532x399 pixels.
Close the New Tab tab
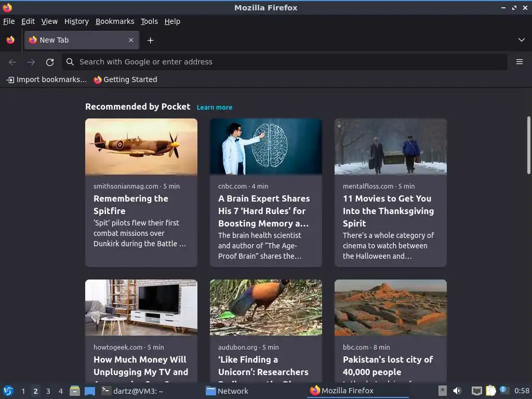pos(131,40)
